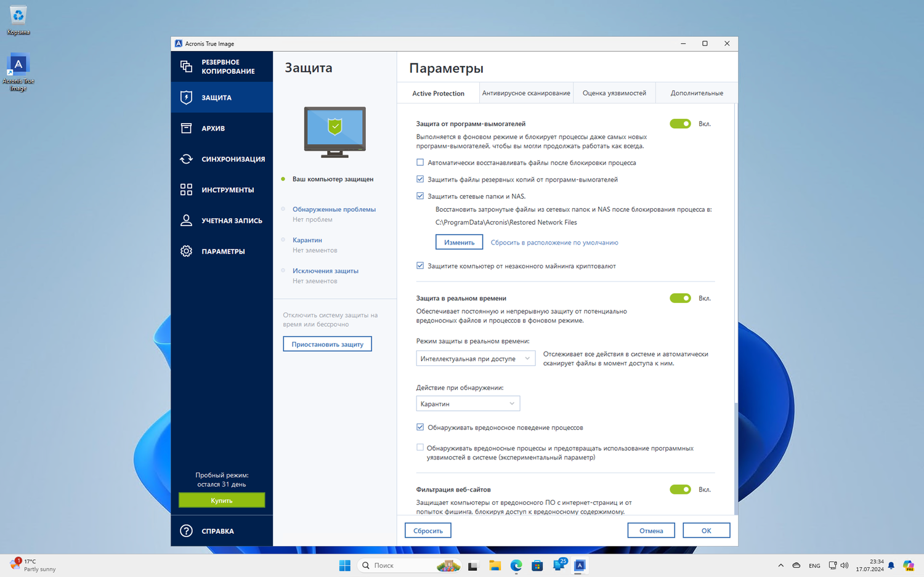Select the Защита shield icon in sidebar
This screenshot has width=924, height=577.
pos(186,97)
